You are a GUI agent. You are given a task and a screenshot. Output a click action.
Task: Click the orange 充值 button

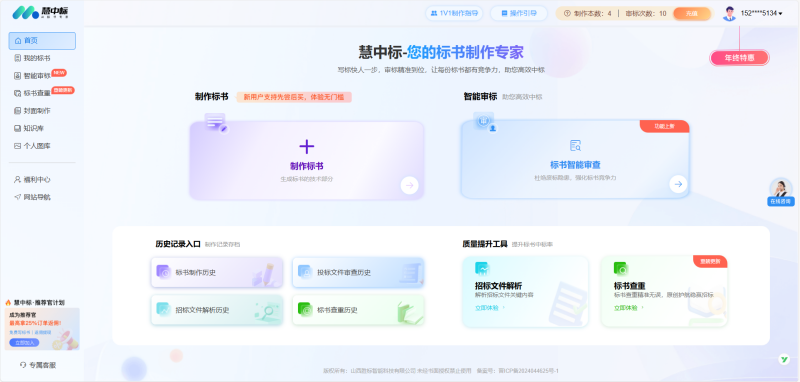point(692,13)
